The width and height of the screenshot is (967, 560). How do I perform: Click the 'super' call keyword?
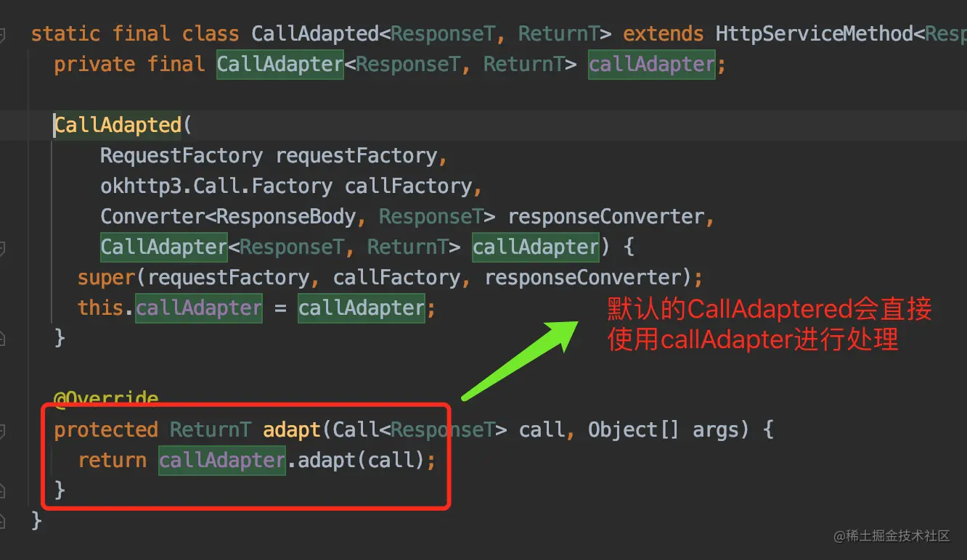pos(106,278)
